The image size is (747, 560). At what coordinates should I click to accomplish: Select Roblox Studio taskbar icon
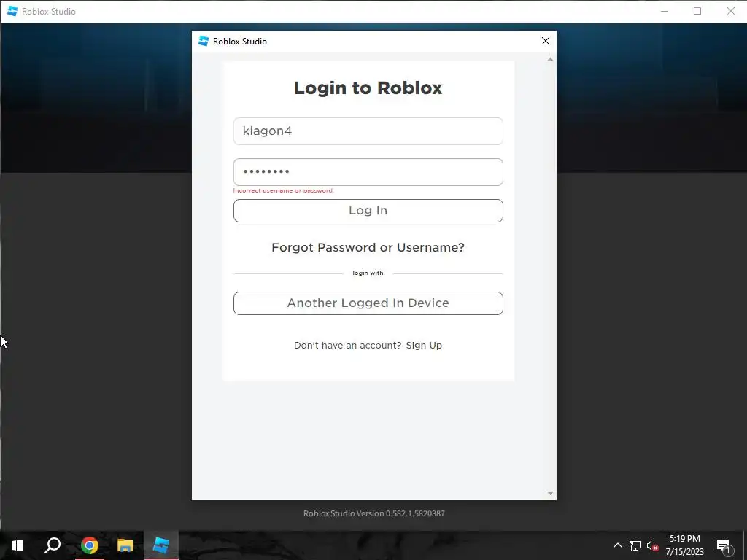pos(161,545)
